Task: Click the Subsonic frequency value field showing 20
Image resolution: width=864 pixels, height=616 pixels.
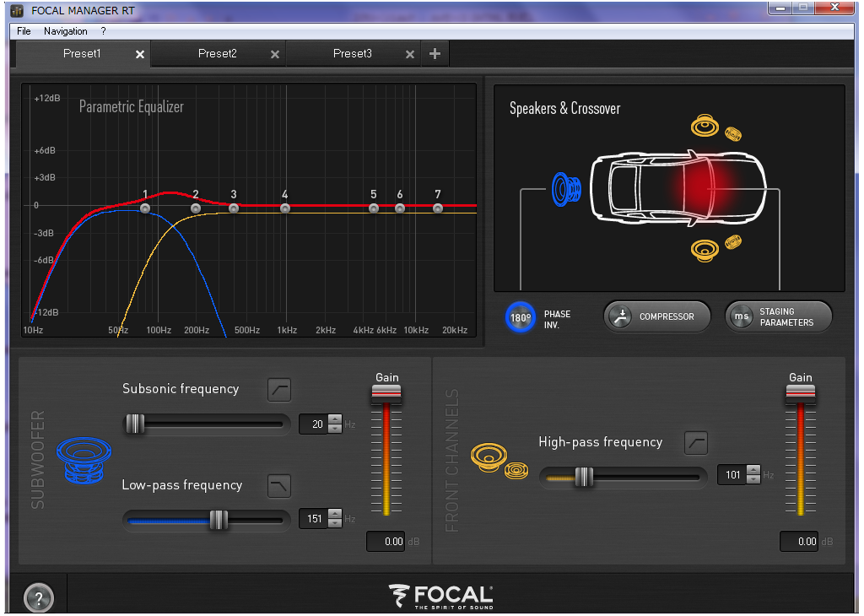Action: [x=314, y=424]
